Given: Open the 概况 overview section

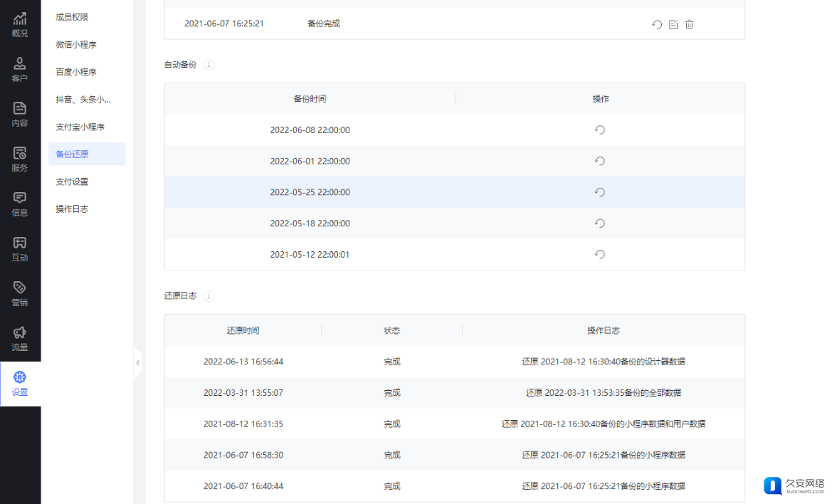Looking at the screenshot, I should point(20,25).
